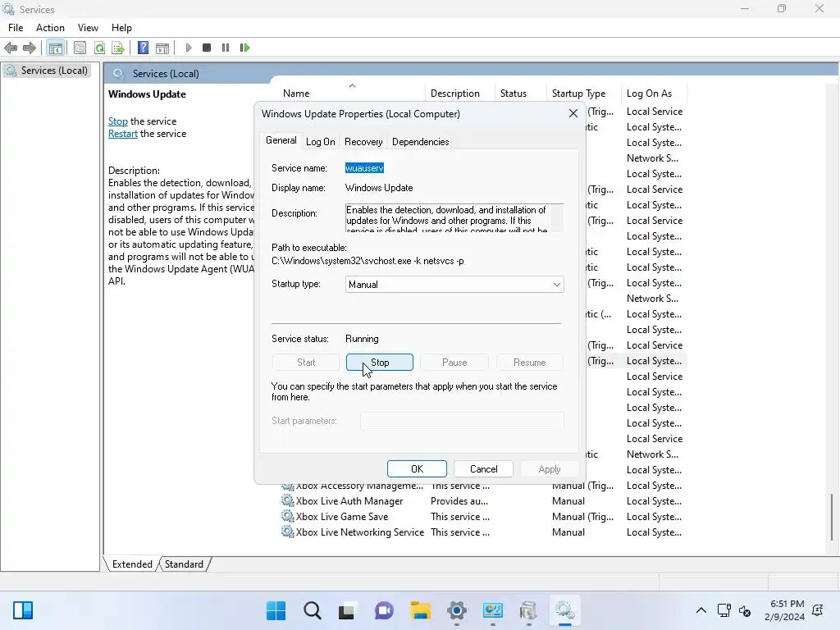Click the muted volume tray icon
Screen dimensions: 840x630
point(745,610)
